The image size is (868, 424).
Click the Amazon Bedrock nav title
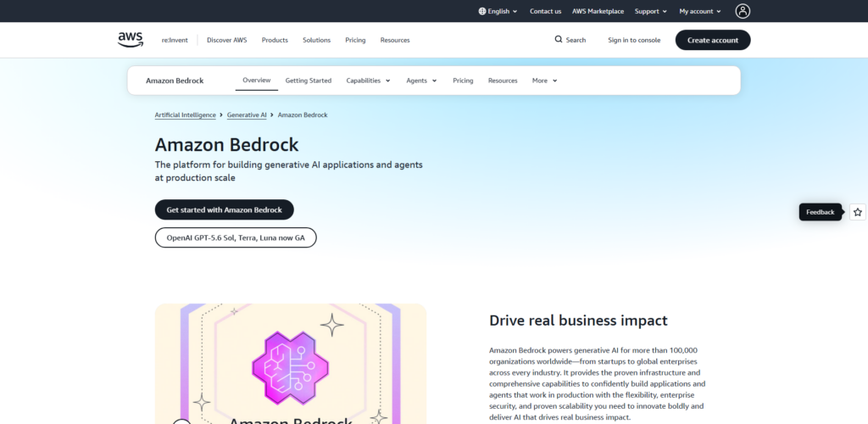(x=175, y=81)
